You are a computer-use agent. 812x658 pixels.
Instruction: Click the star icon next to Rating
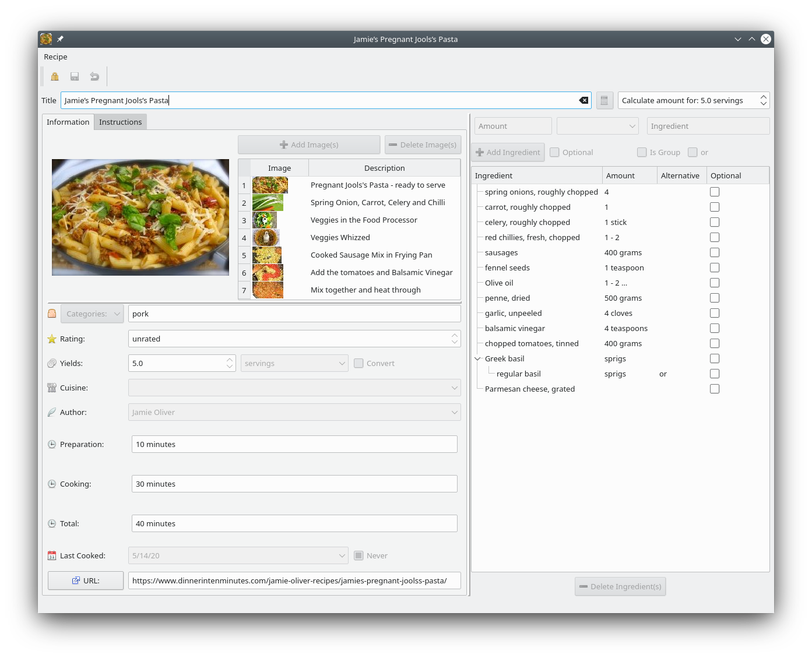pyautogui.click(x=52, y=339)
